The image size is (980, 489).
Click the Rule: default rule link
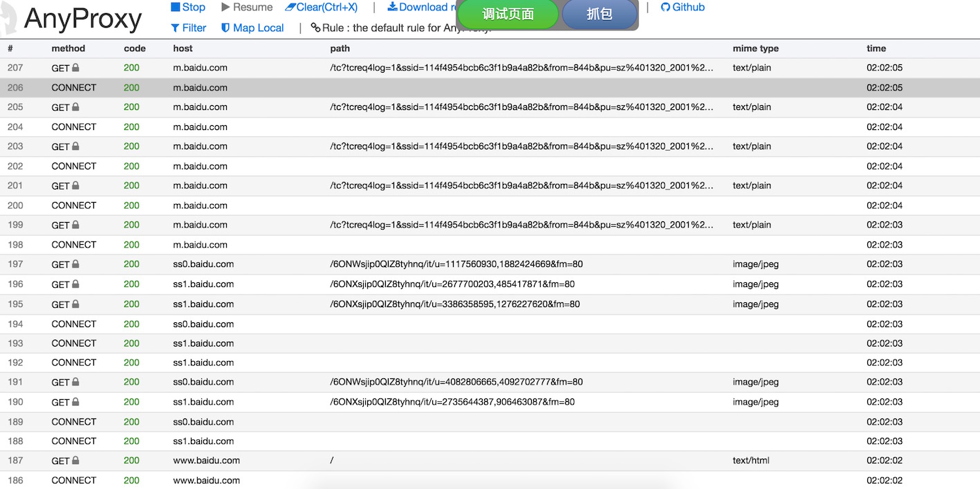pos(401,28)
